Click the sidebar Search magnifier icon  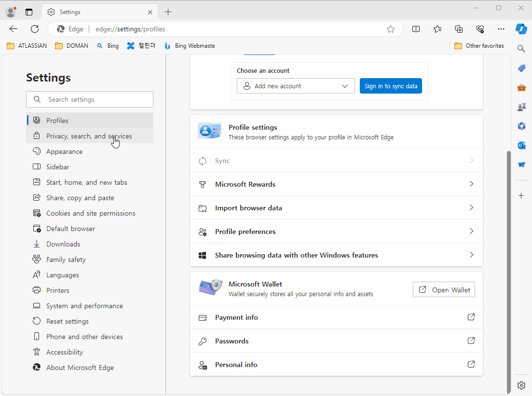pos(521,48)
